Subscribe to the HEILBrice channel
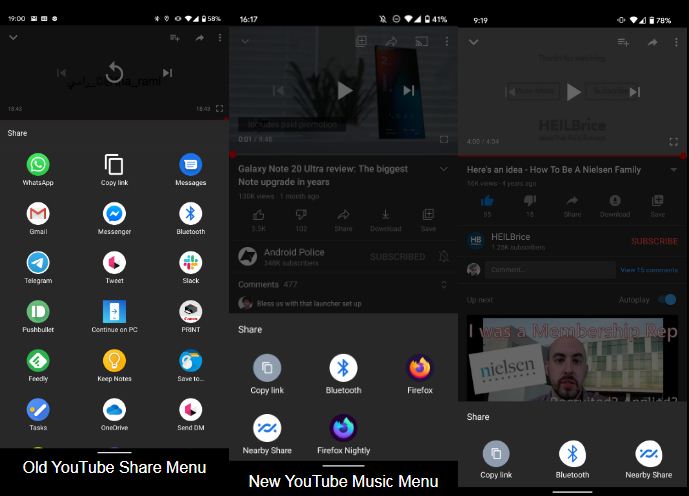Viewport: 689px width, 496px height. pos(654,241)
